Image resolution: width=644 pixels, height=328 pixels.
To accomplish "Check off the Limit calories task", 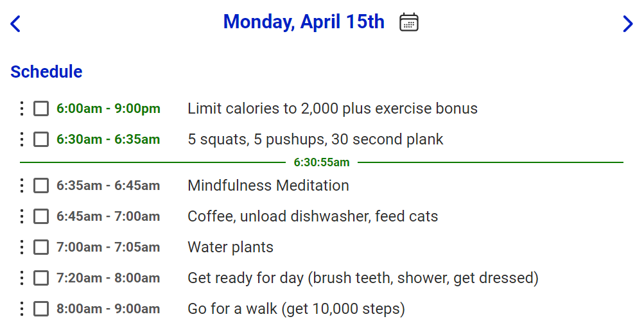I will 41,108.
